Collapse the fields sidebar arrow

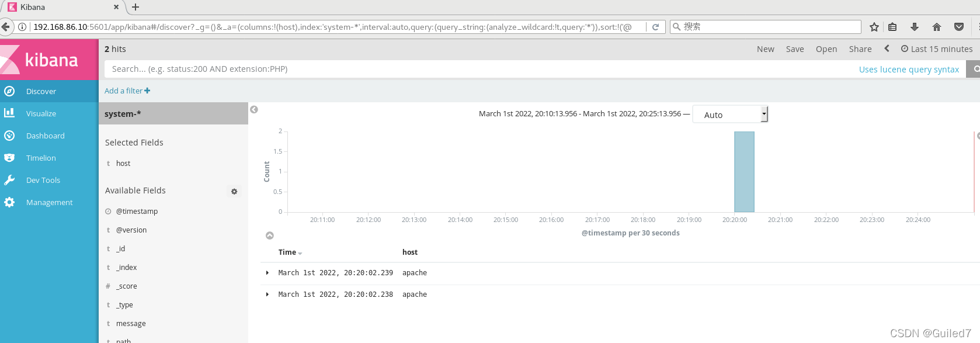click(x=254, y=109)
